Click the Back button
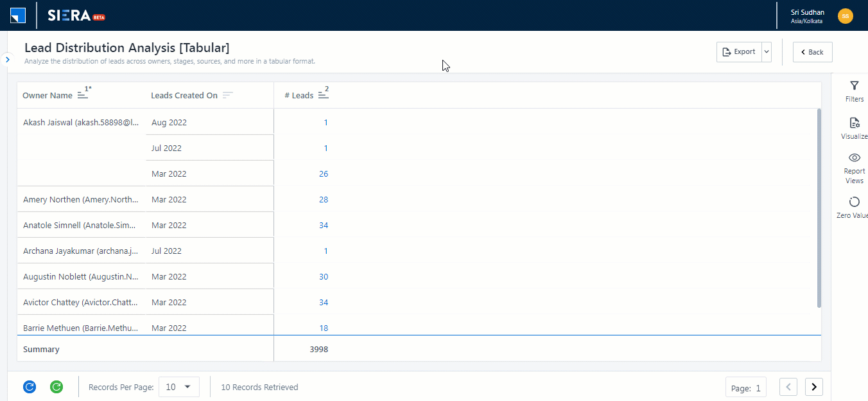 point(812,52)
